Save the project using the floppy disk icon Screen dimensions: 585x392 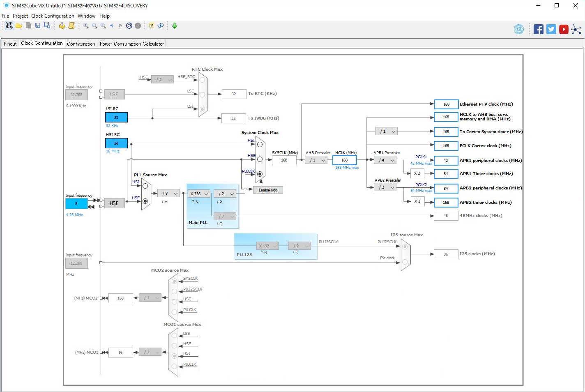pyautogui.click(x=38, y=25)
